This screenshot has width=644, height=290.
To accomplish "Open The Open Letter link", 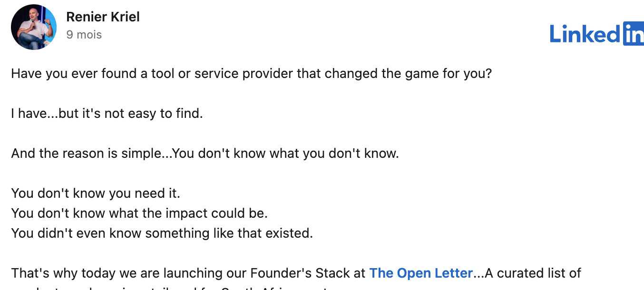I will coord(421,273).
